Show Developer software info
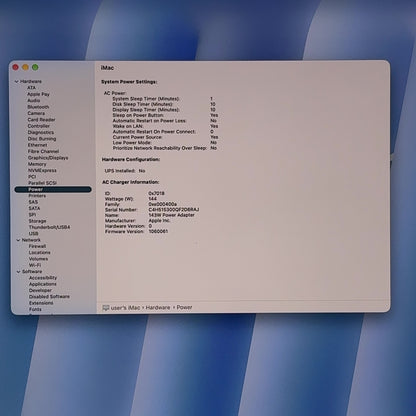Viewport: 416px width, 416px height. [40, 291]
